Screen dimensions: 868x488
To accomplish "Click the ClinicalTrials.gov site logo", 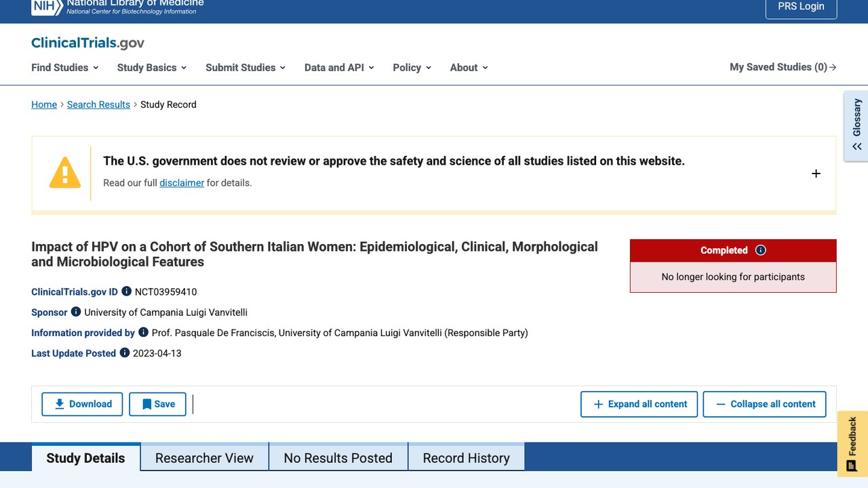I will (x=87, y=43).
